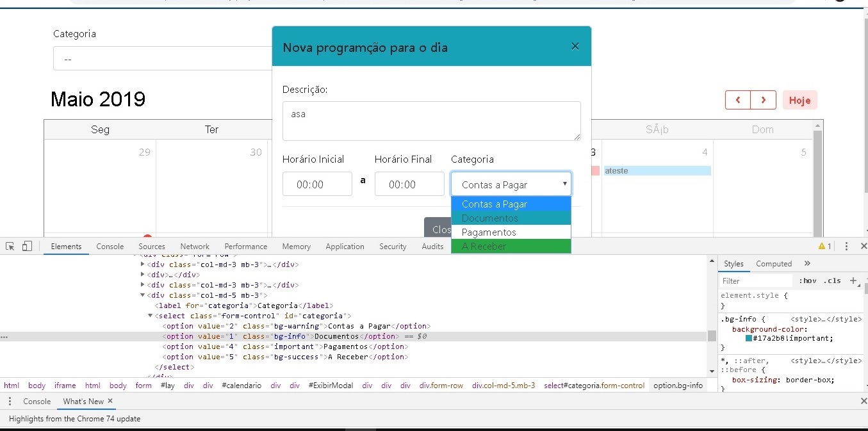Open the bottom drawer three-dot menu

tap(10, 401)
